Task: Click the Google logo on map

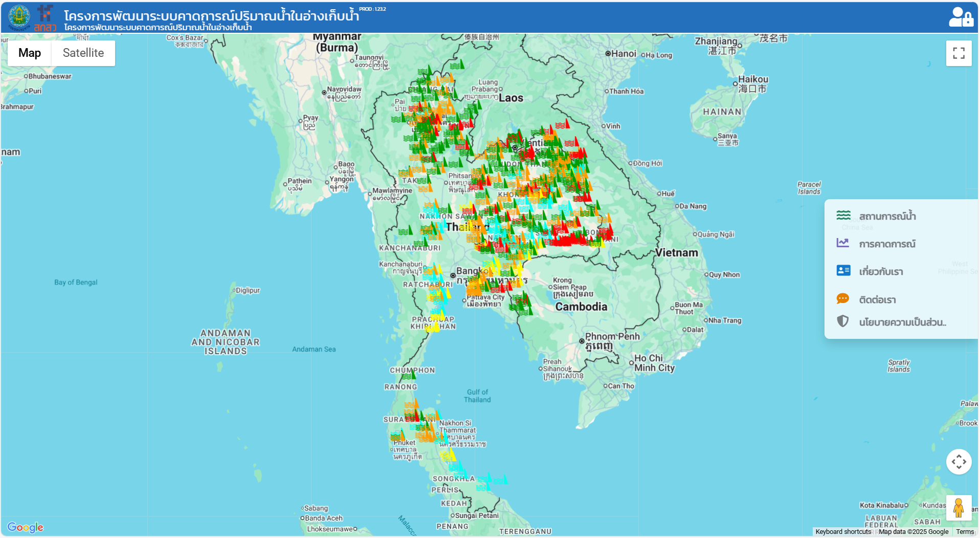Action: click(x=25, y=527)
